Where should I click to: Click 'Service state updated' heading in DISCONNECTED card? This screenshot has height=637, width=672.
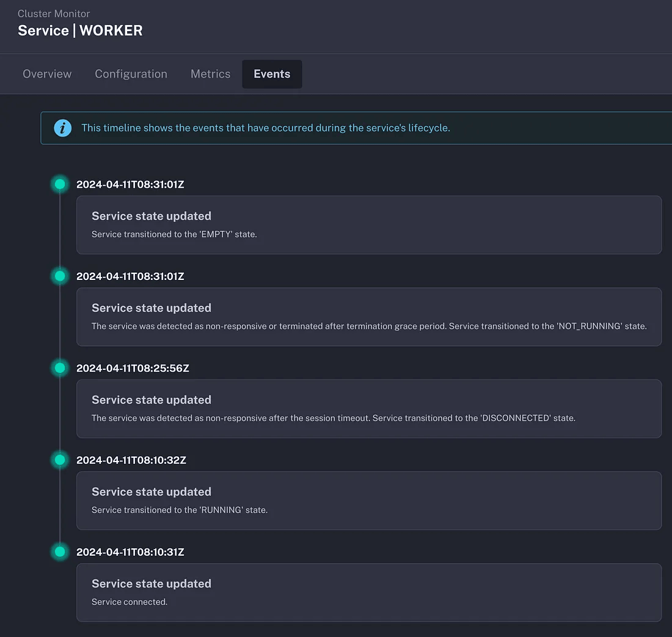(x=152, y=399)
